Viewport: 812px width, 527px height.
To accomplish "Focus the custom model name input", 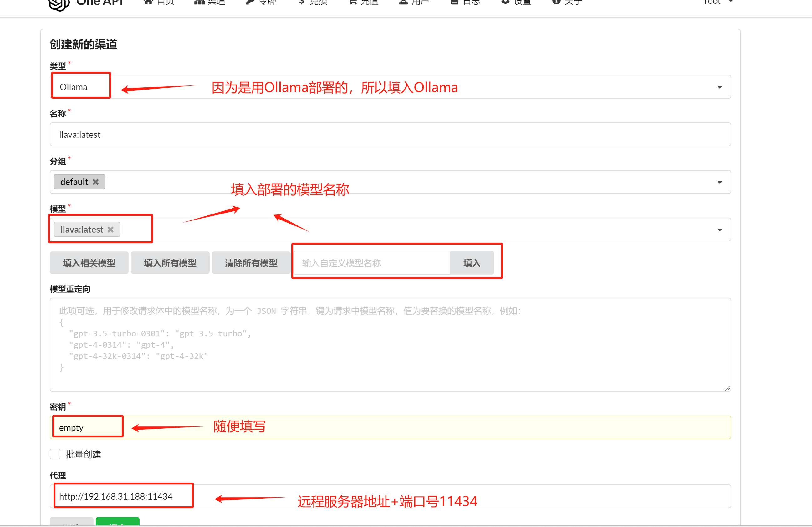I will click(372, 263).
